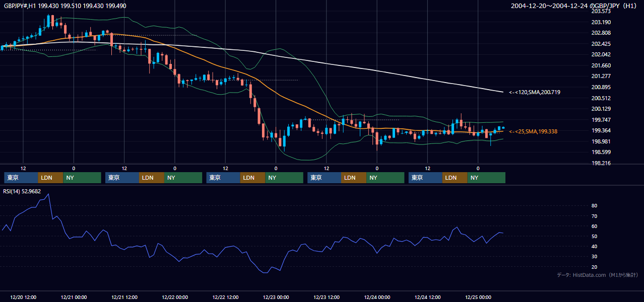Click price axis label 199.747
The height and width of the screenshot is (302, 644).
point(601,120)
